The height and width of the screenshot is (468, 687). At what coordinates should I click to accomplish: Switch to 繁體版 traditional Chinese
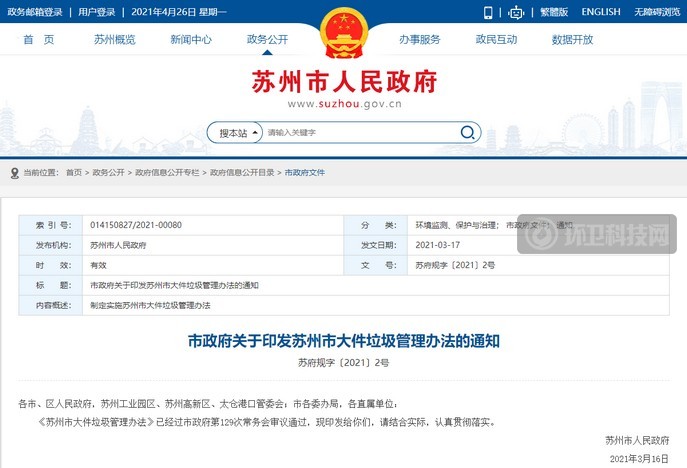pos(554,12)
